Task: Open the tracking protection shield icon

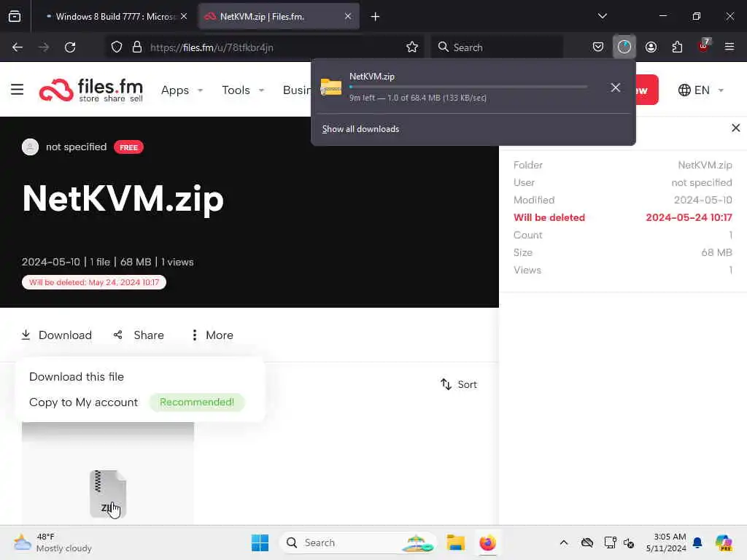Action: point(117,47)
